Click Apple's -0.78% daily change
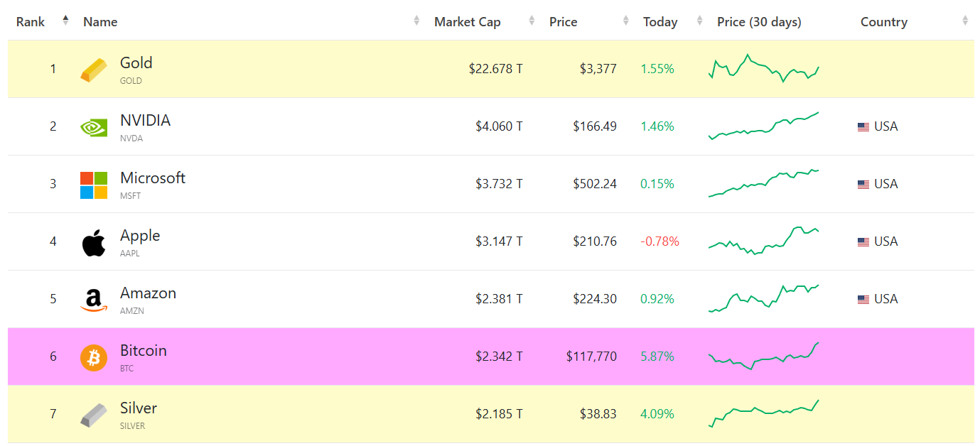The height and width of the screenshot is (446, 980). (x=660, y=241)
